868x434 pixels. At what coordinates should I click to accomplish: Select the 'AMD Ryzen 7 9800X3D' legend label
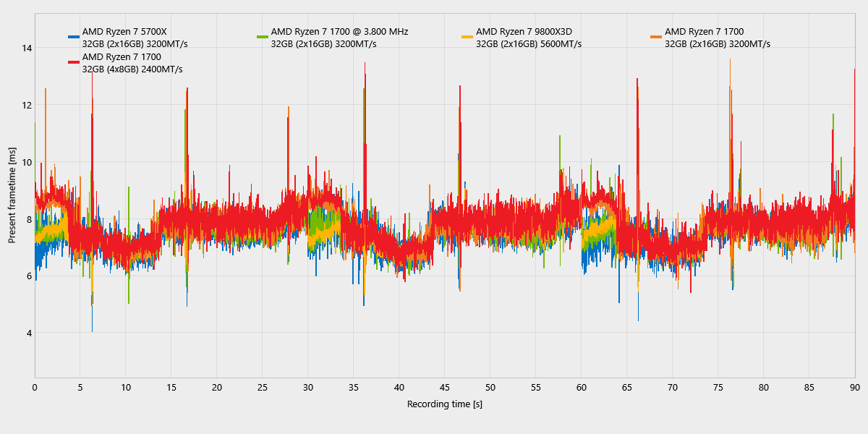tap(524, 32)
